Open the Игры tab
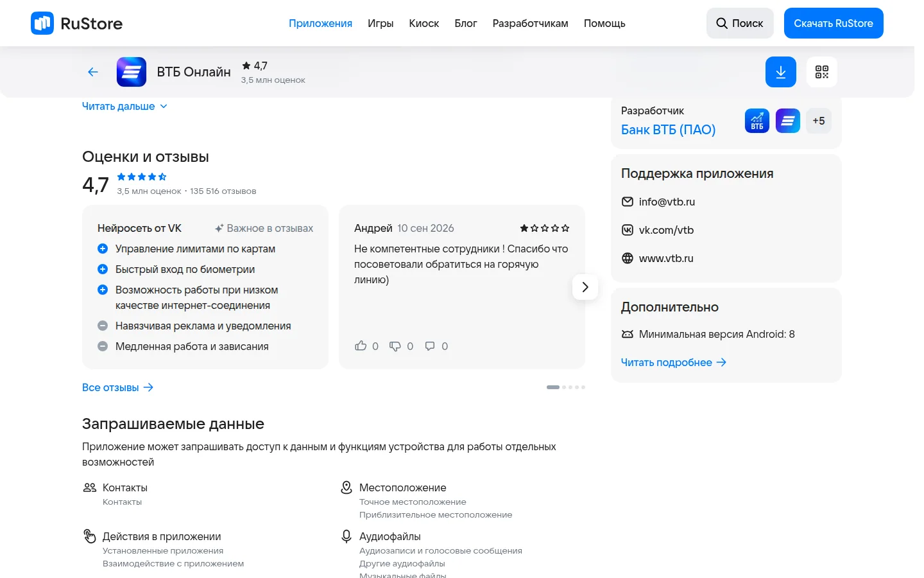This screenshot has width=924, height=578. [381, 23]
